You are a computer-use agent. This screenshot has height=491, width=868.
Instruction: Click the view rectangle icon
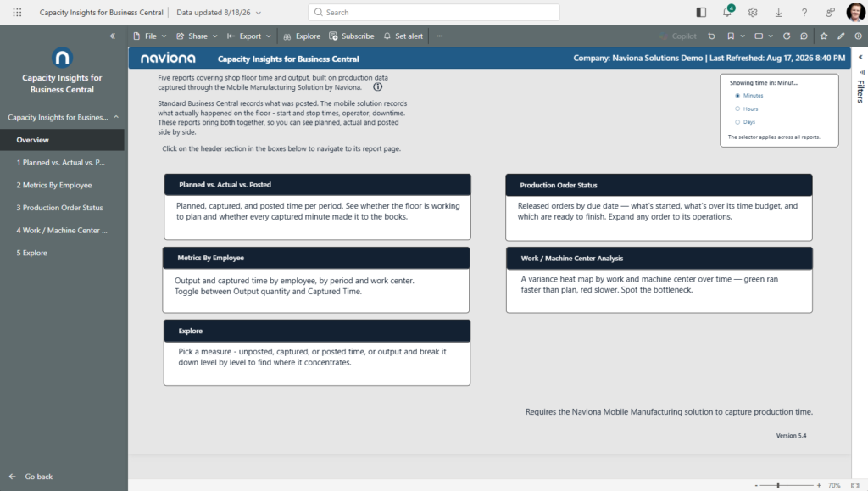click(x=759, y=36)
